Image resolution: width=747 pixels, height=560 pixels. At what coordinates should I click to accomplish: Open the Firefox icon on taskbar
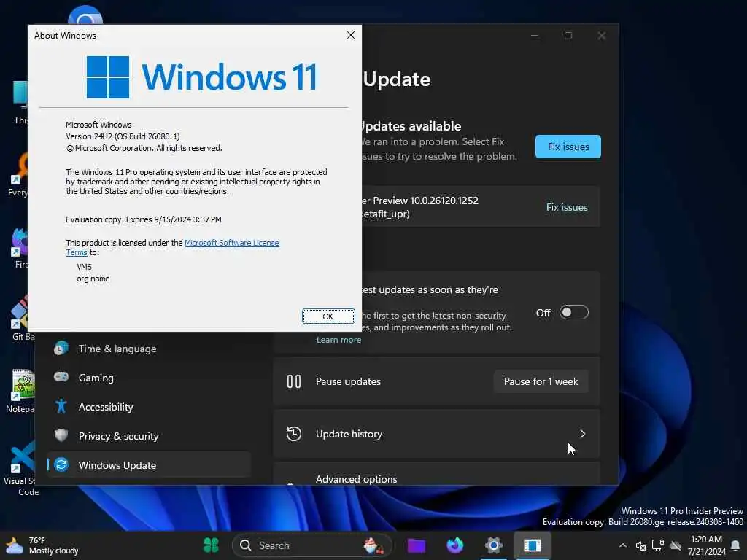[455, 545]
